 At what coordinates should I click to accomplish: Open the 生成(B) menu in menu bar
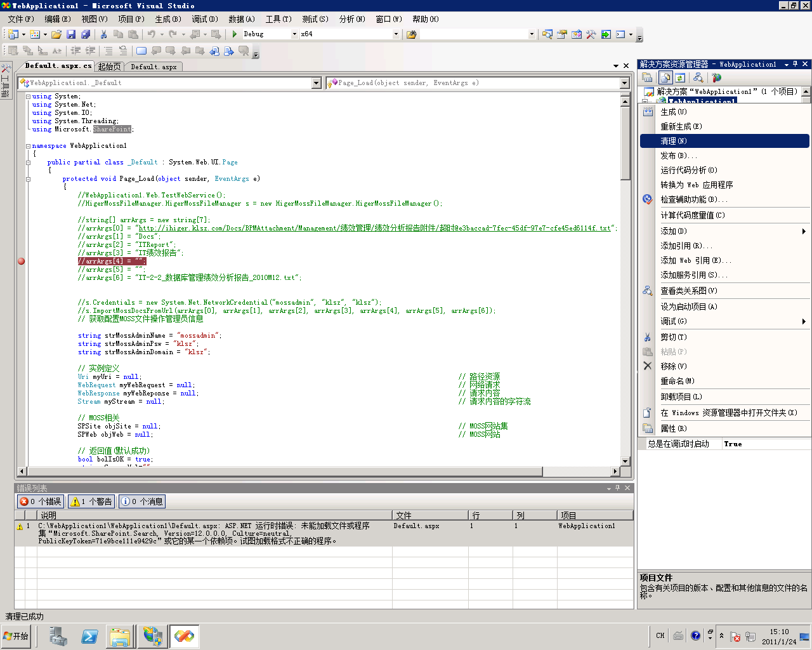(168, 19)
